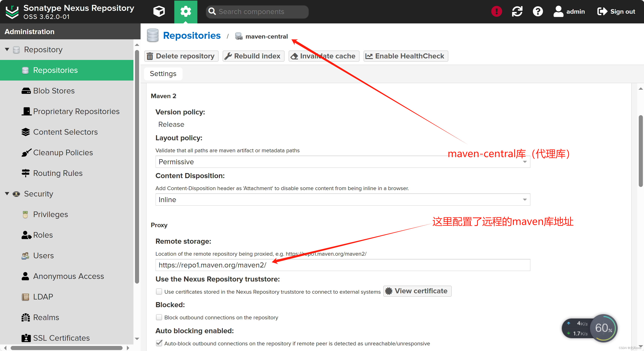The height and width of the screenshot is (351, 644).
Task: Open the Content Disposition Inline dropdown
Action: pyautogui.click(x=343, y=200)
